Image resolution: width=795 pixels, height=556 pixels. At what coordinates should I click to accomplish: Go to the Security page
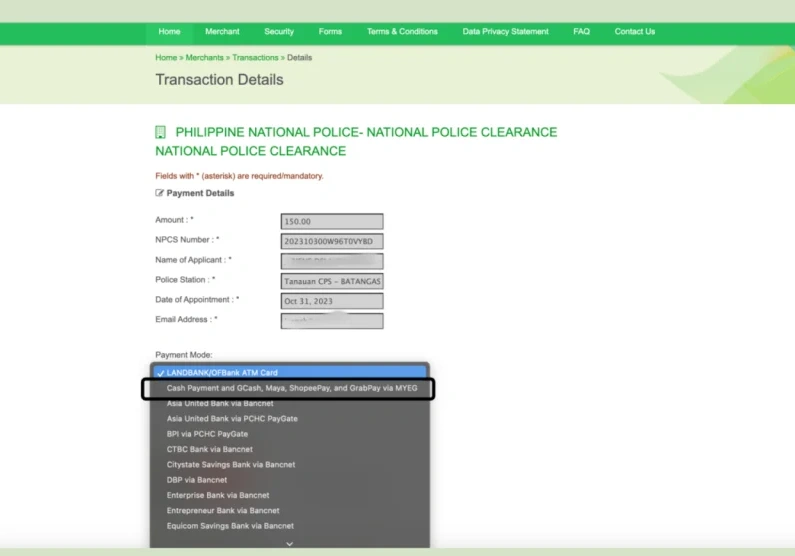279,31
